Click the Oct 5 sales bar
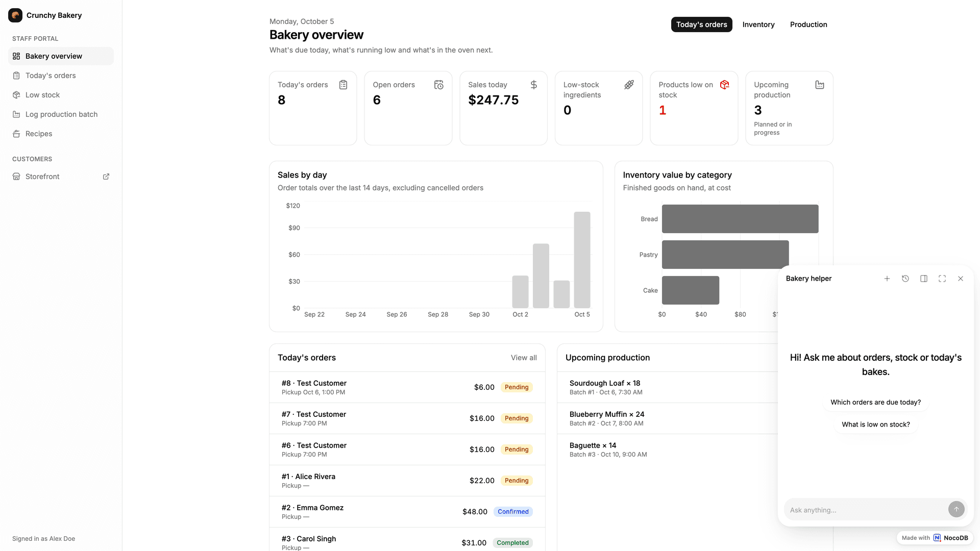980x551 pixels. pos(582,260)
